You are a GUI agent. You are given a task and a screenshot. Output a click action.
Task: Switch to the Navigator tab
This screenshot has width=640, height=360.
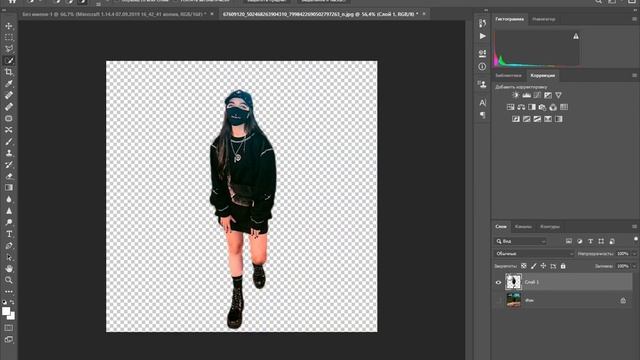(544, 19)
